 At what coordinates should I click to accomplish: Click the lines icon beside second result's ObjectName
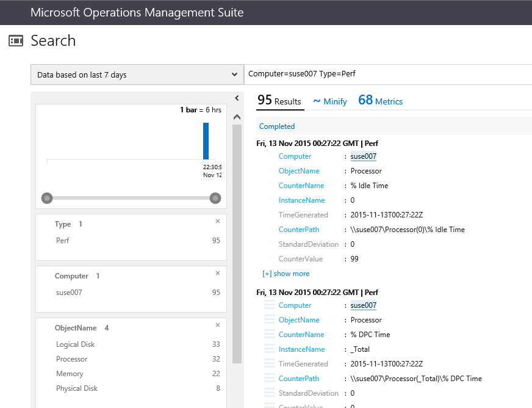click(269, 320)
